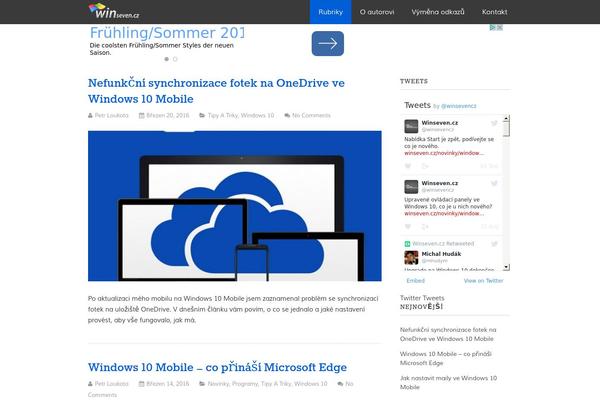Like the Nabídka Start tweet with the heart icon

(x=408, y=166)
